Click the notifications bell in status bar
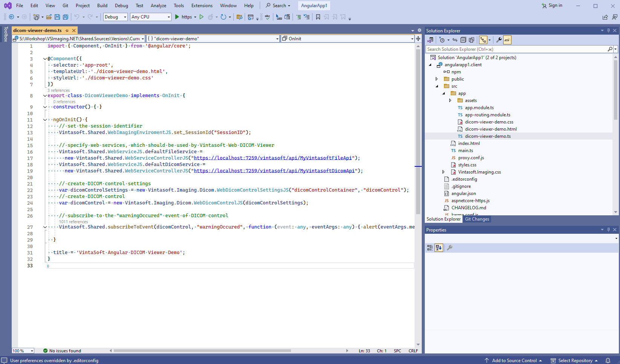Screen dimensions: 620x364 (608, 361)
